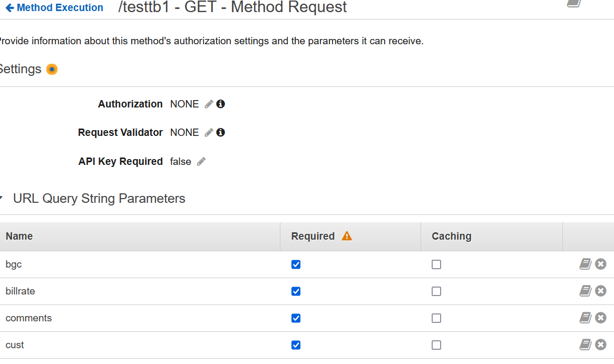Open documentation for the cust parameter
This screenshot has height=364, width=614.
point(585,345)
